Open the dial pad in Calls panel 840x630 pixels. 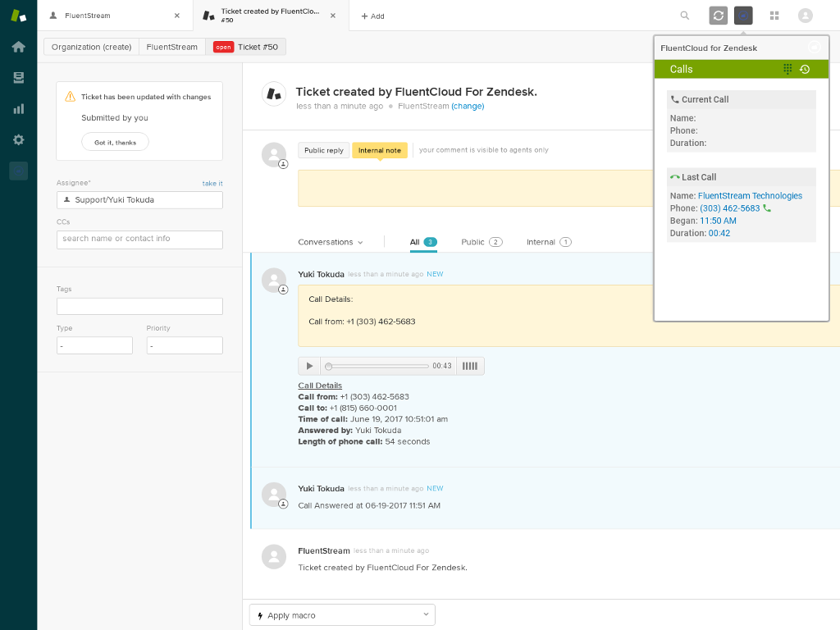(x=787, y=70)
